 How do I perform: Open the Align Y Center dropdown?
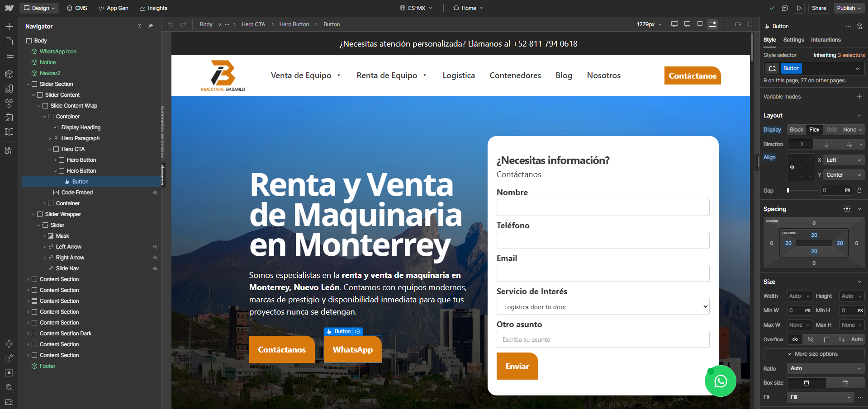[x=844, y=175]
